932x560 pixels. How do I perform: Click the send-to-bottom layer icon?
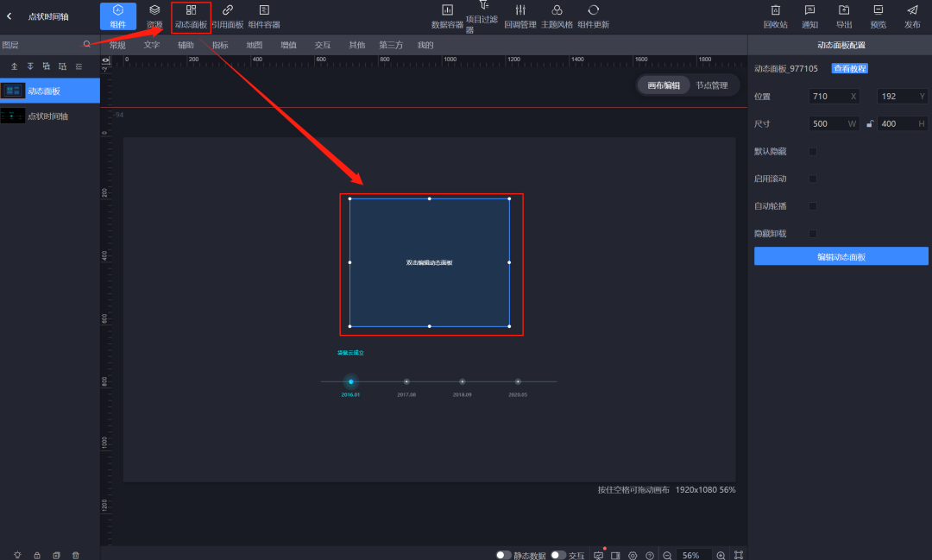click(30, 66)
